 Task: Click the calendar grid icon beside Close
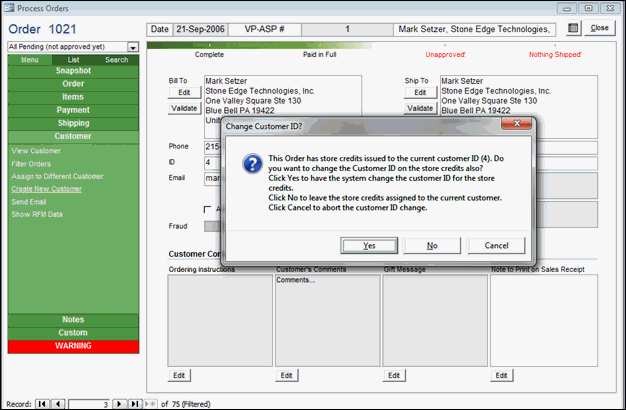[573, 28]
